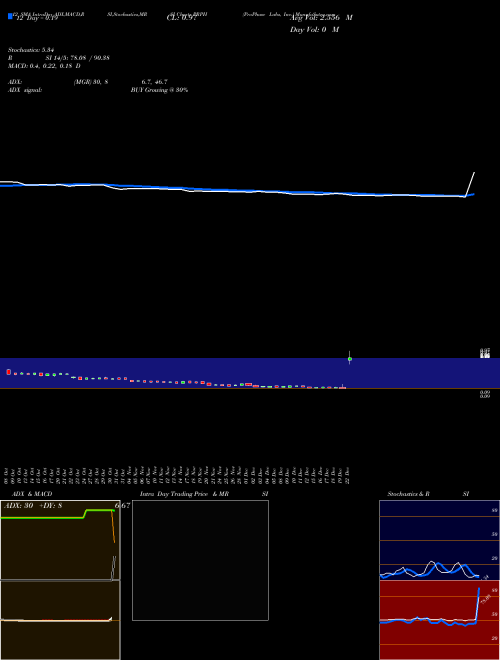Select the 'BUY Growing @ 39%' signal text
500x660 pixels.
[159, 90]
